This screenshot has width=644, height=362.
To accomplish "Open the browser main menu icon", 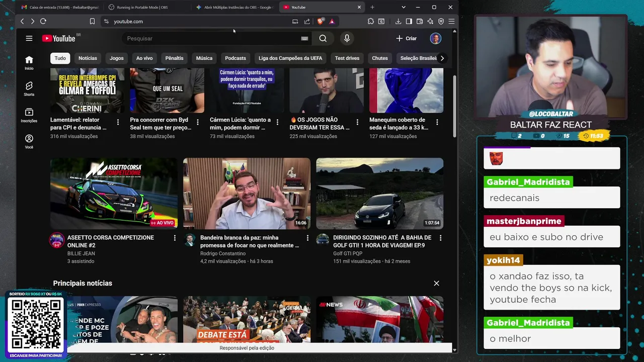I will [451, 21].
